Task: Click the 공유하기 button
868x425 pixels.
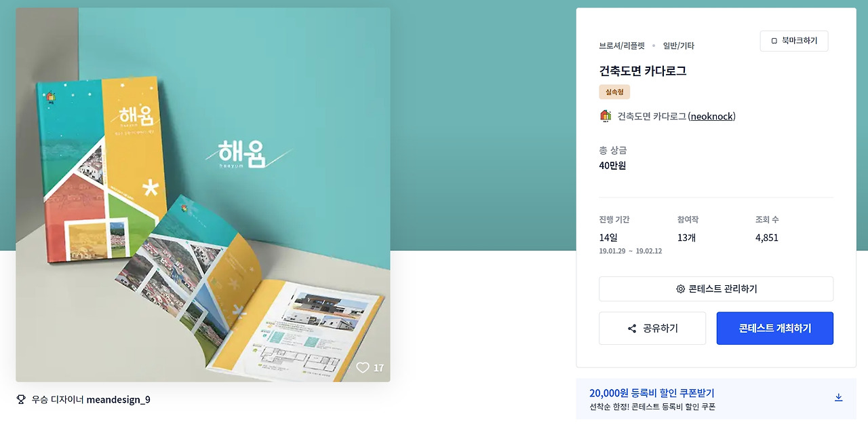Action: coord(652,329)
